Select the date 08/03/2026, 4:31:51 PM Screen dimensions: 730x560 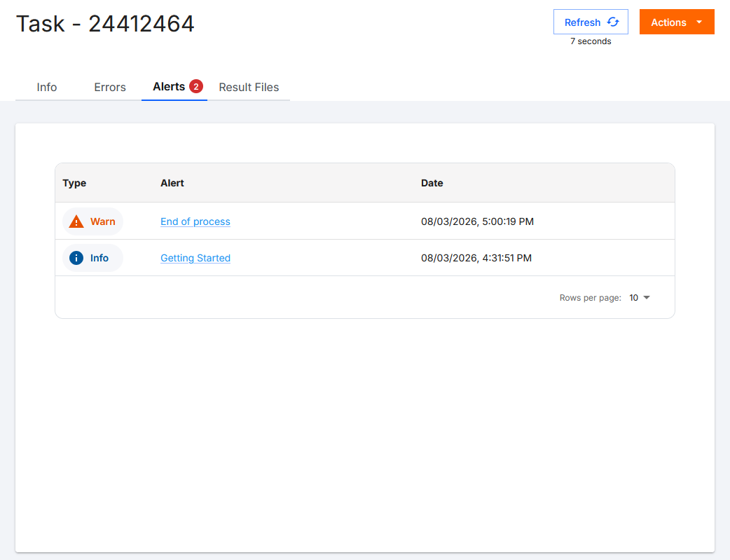476,258
